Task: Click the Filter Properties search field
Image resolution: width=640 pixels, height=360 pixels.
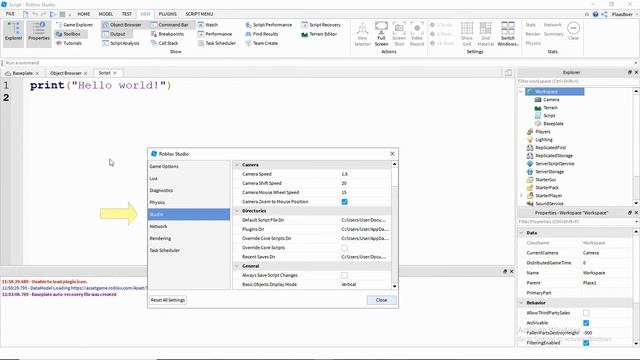Action: (576, 222)
